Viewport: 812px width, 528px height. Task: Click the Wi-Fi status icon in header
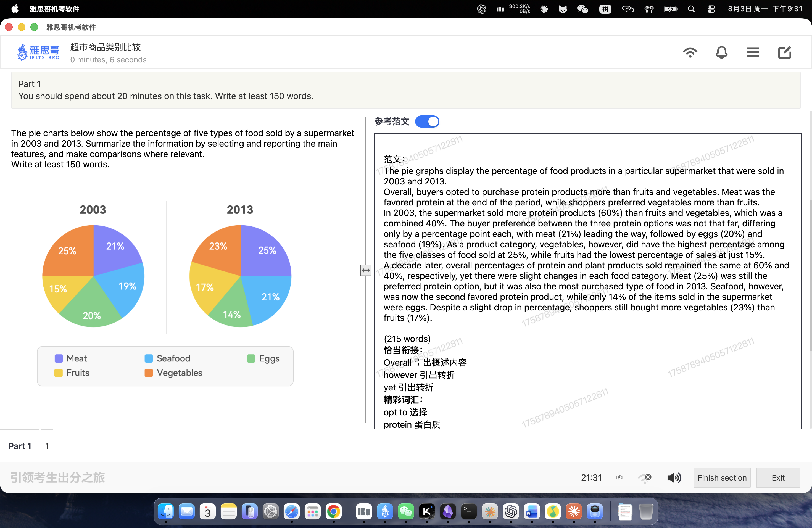tap(690, 52)
